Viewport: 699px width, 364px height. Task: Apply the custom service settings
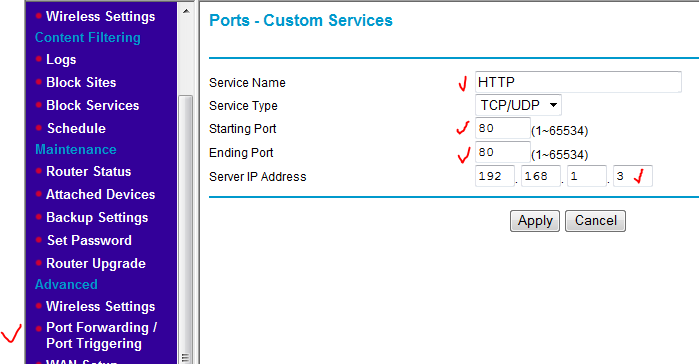point(535,221)
